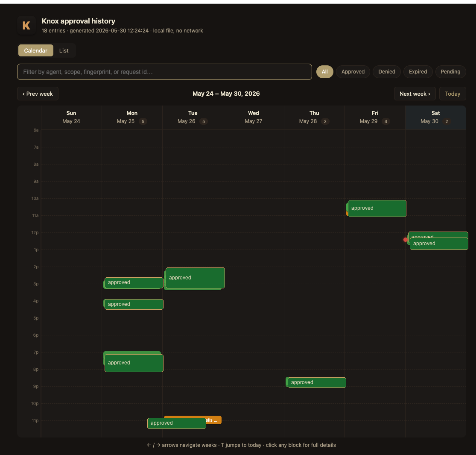Open Tuesday's 2p approved block
The width and height of the screenshot is (476, 455).
[x=195, y=278]
